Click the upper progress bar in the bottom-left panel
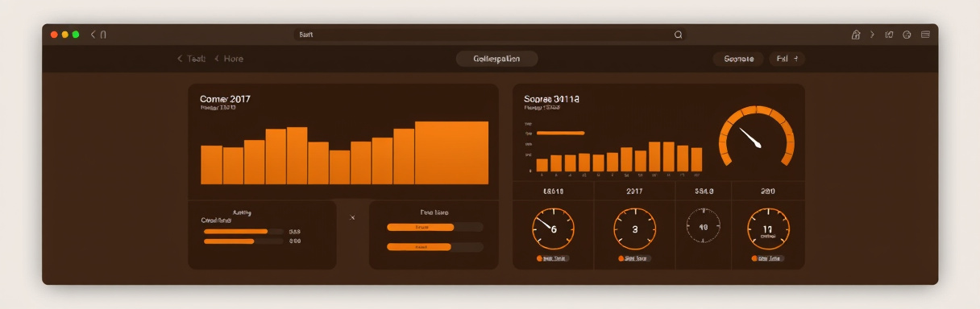 243,232
